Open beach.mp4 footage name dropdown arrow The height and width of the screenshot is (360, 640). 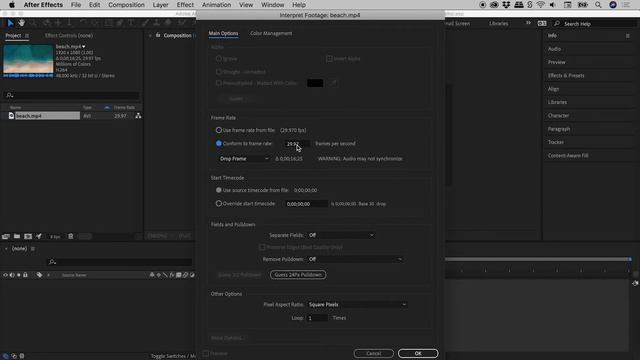[84, 47]
